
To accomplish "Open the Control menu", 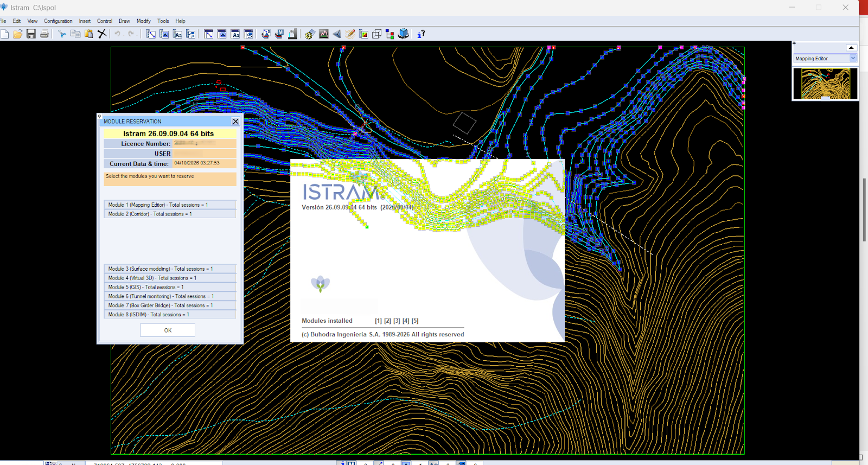I will click(105, 21).
